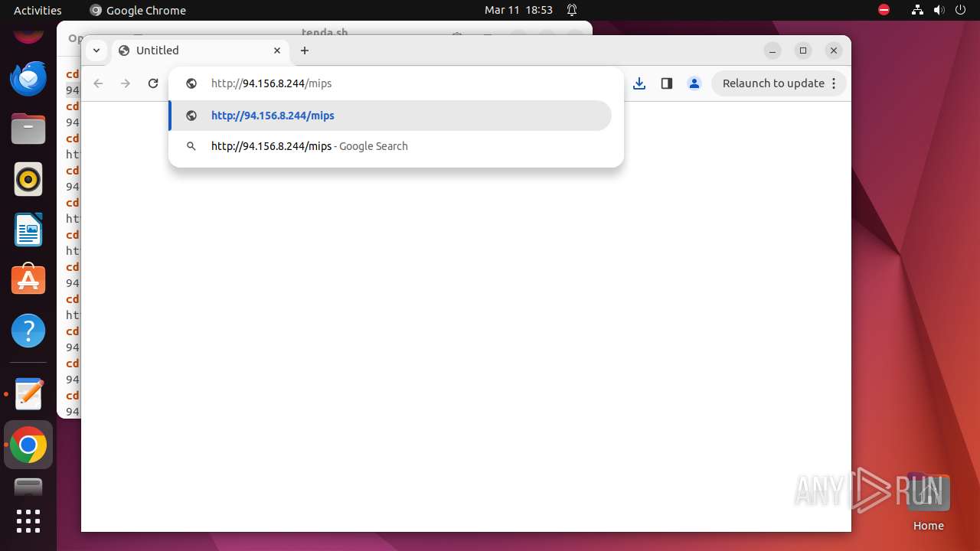
Task: Show Applications grid in dock
Action: click(28, 521)
